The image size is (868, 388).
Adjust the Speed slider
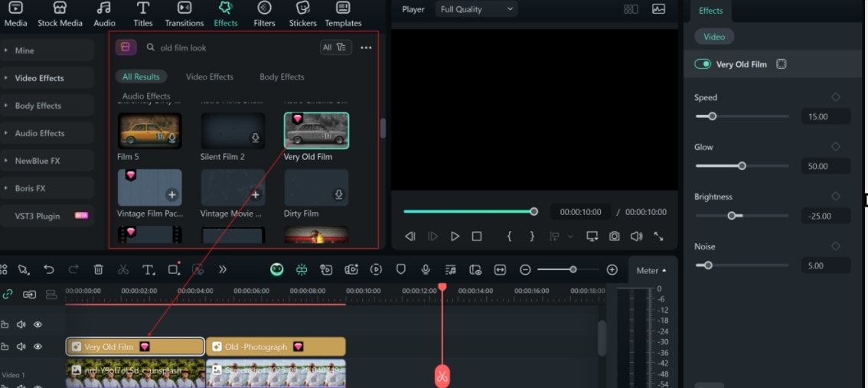pos(742,116)
